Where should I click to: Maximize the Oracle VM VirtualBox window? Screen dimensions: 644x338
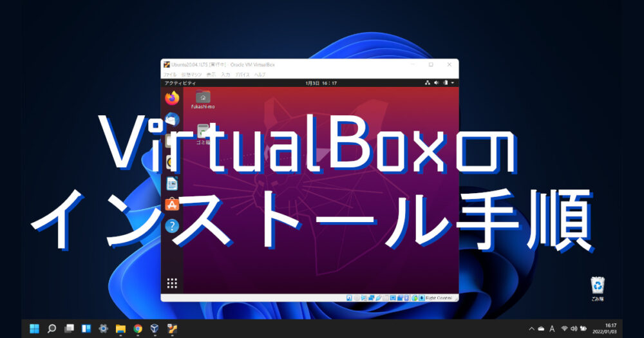(x=431, y=64)
